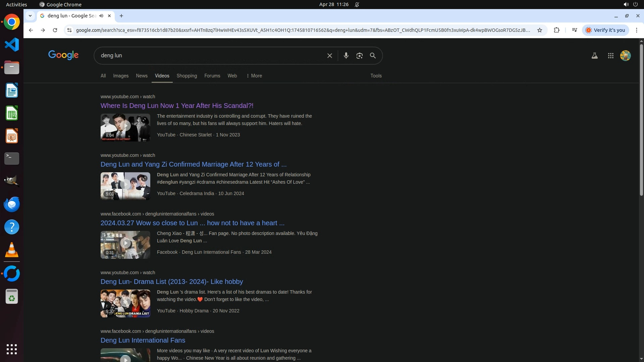
Task: Click the magnifier search submit icon
Action: [373, 56]
